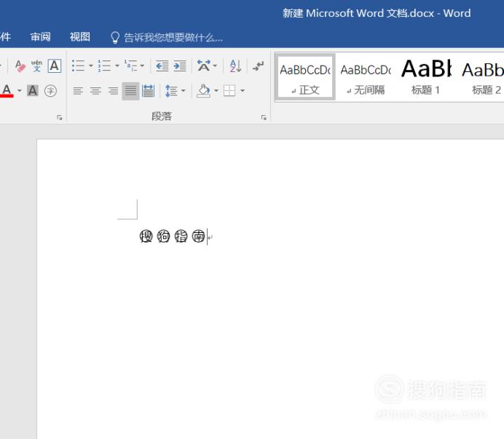
Task: Click the Tell Me lightbulb icon
Action: click(115, 38)
